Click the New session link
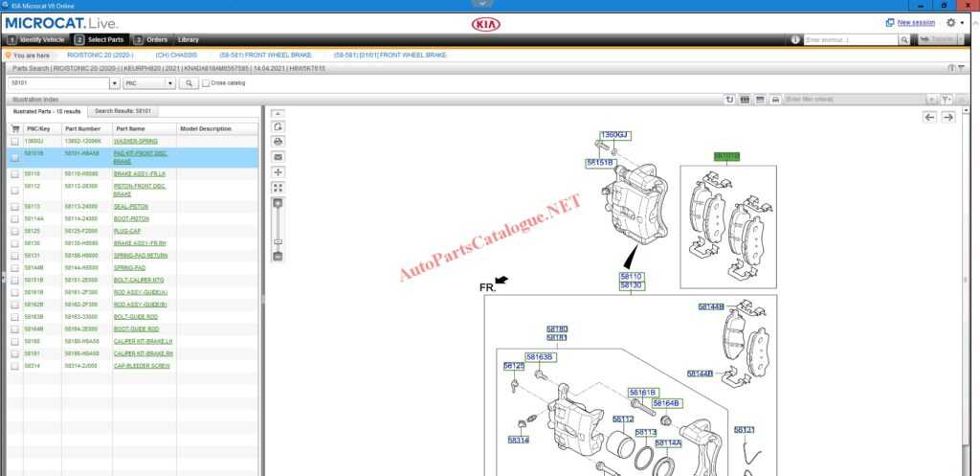 [916, 22]
